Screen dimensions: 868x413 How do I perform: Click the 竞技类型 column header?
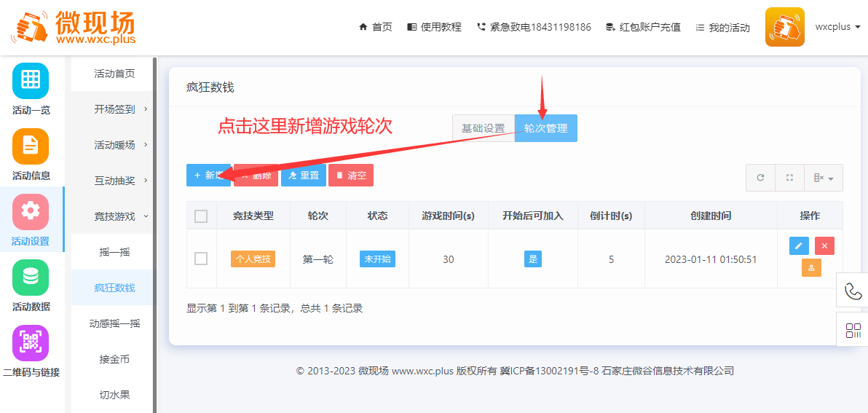[x=253, y=216]
